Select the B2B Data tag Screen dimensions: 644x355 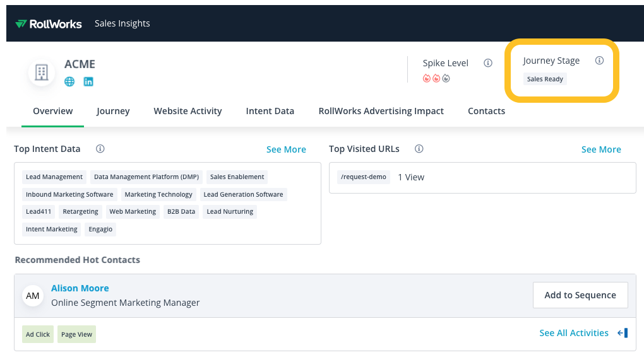click(x=181, y=212)
